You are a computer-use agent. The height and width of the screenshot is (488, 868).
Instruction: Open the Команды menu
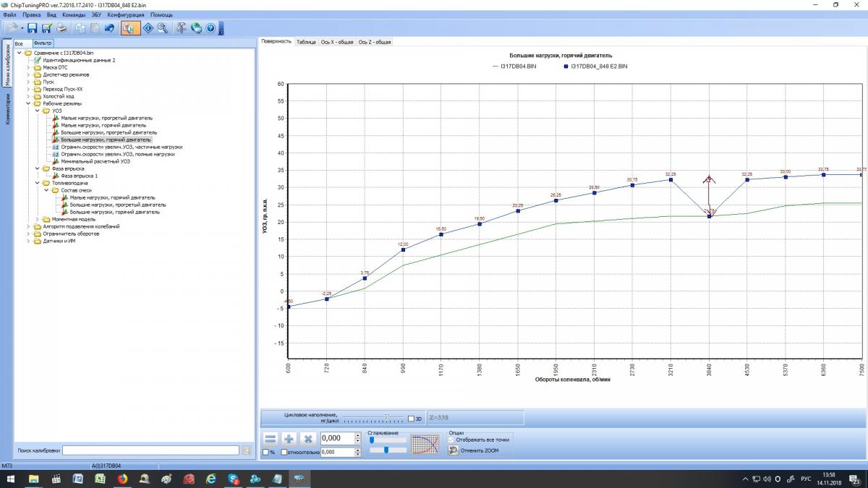click(x=75, y=14)
